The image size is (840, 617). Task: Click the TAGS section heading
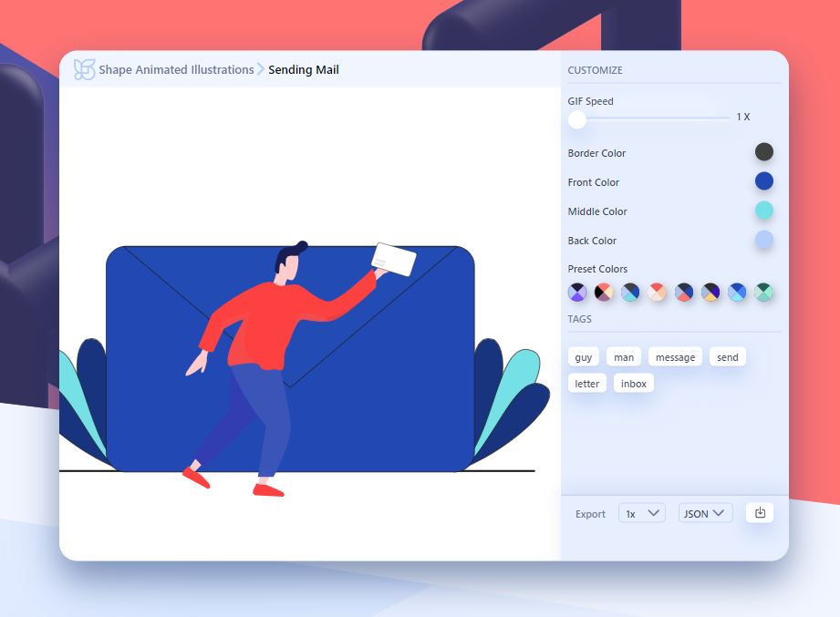point(579,319)
